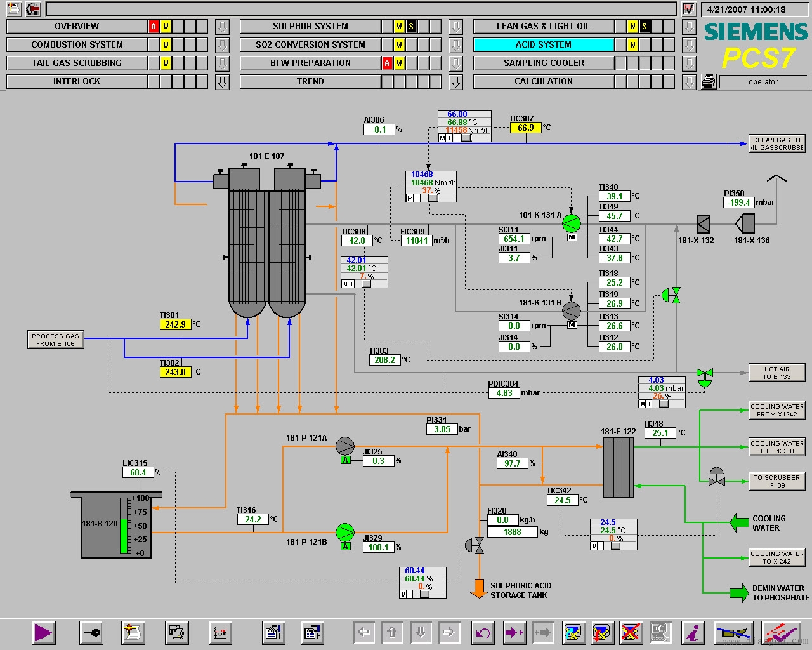Toggle the M motor box of blower 131B

(x=572, y=325)
